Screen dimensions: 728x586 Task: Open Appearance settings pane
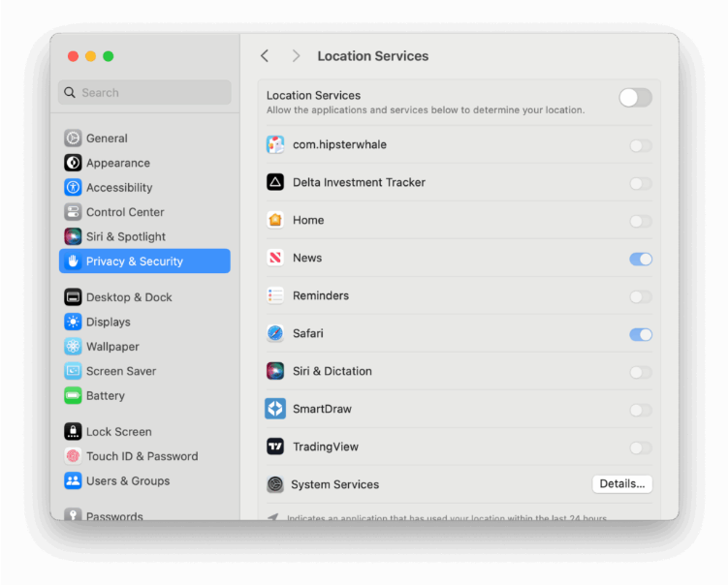144,163
